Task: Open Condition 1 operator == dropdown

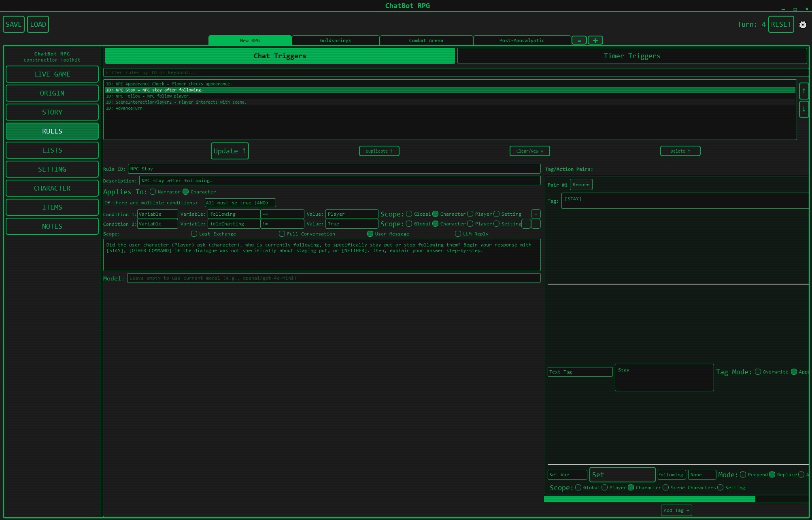Action: point(282,214)
